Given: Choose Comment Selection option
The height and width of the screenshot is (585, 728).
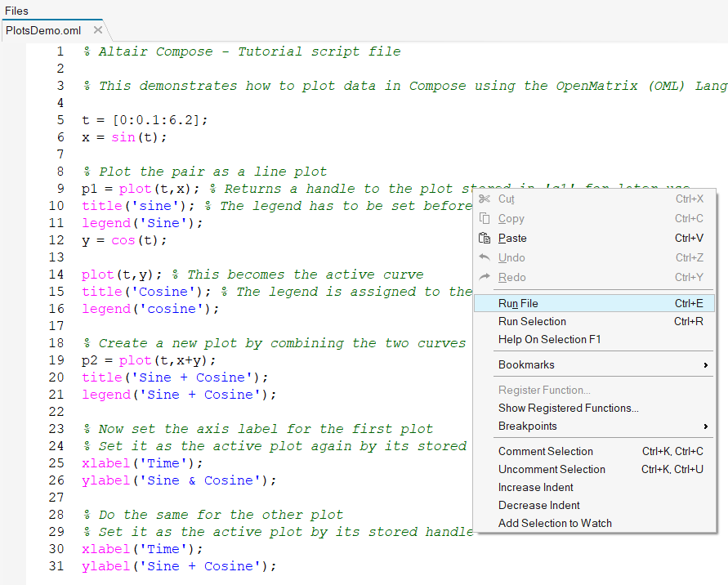Looking at the screenshot, I should pyautogui.click(x=545, y=451).
